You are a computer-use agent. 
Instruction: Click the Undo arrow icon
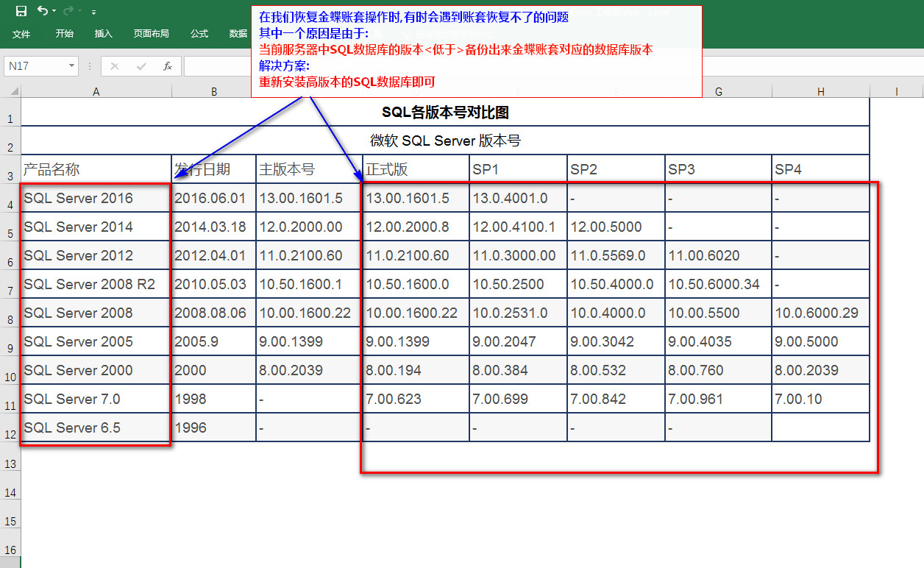pyautogui.click(x=43, y=11)
